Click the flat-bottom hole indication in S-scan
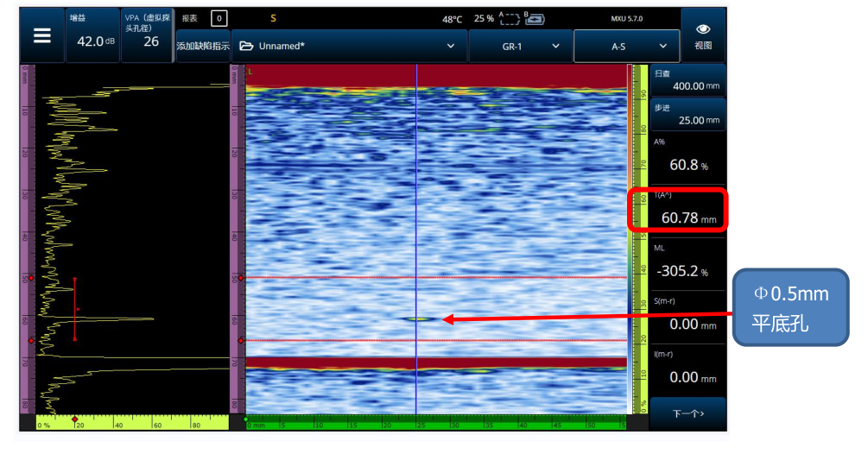868x454 pixels. (x=419, y=319)
